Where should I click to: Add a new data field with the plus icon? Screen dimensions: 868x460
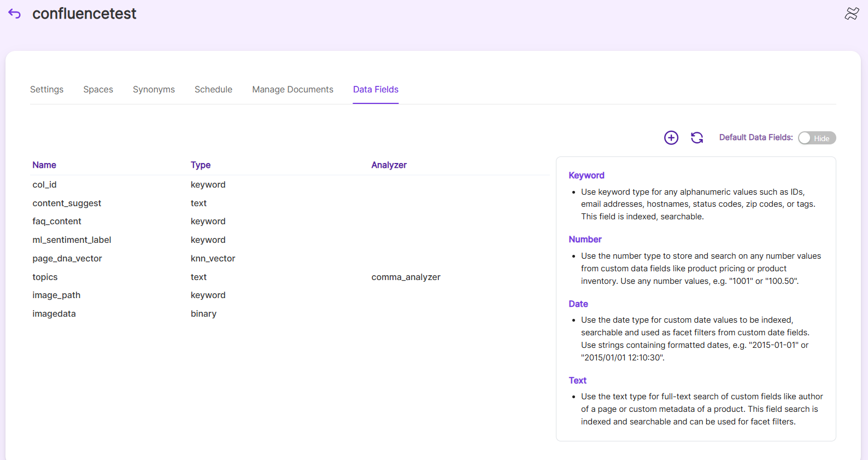click(671, 138)
